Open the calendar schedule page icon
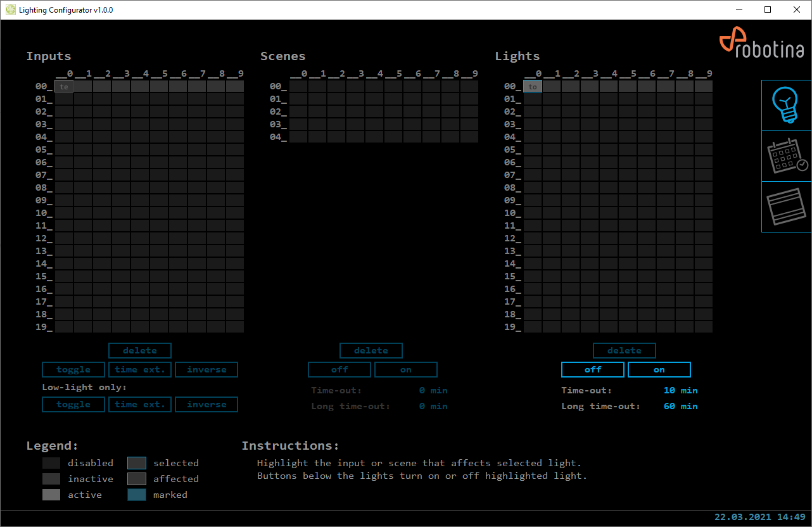This screenshot has height=527, width=812. (786, 156)
